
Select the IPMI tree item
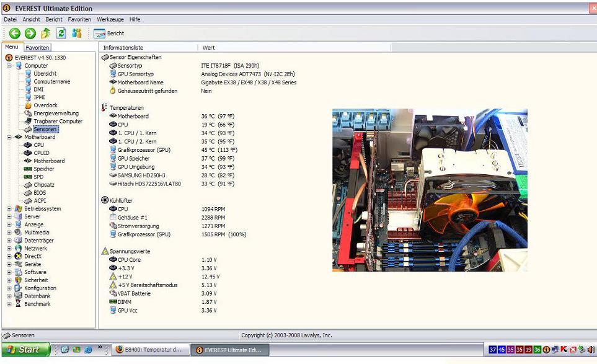pyautogui.click(x=39, y=97)
